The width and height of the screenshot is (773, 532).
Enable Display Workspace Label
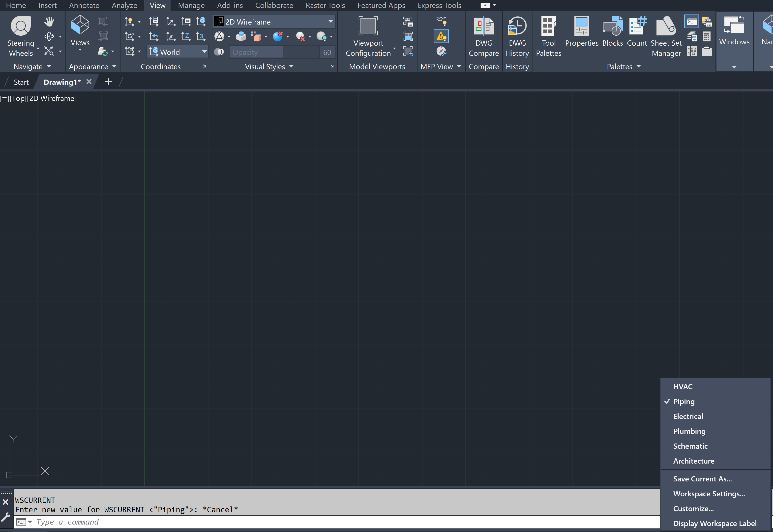tap(715, 523)
